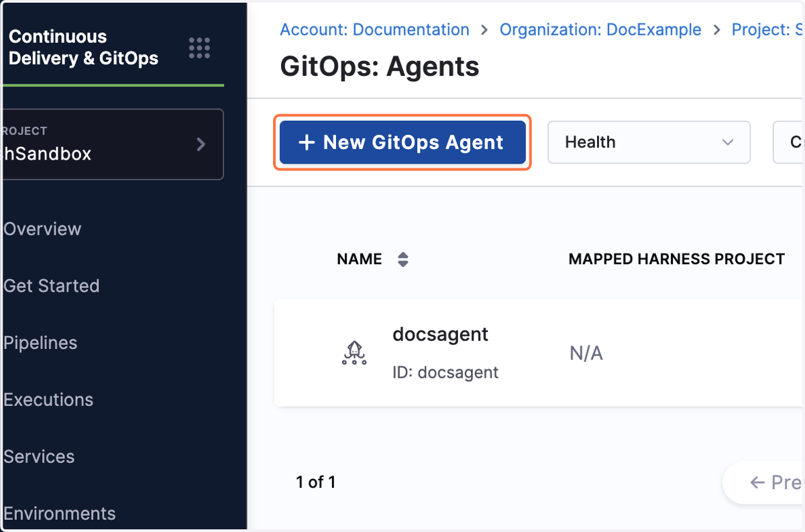Go to Account: Documentation breadcrumb
Viewport: 805px width, 532px height.
(374, 30)
